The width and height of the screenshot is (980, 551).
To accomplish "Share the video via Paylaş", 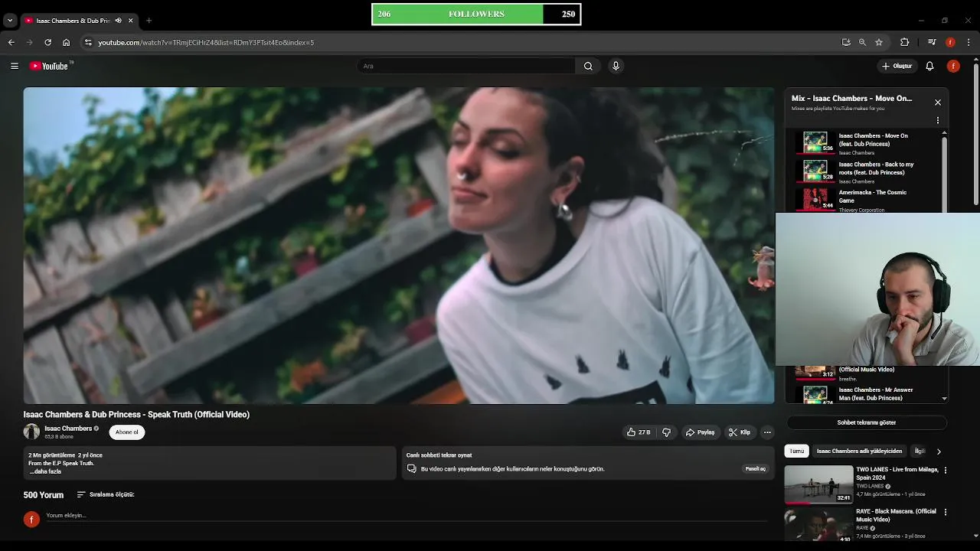I will point(700,432).
